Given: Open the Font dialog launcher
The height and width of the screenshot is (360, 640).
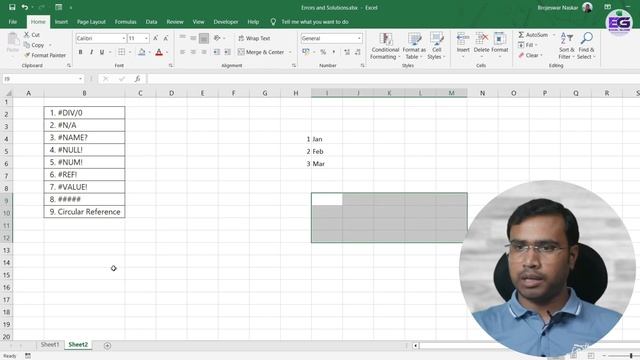Looking at the screenshot, I should (171, 65).
